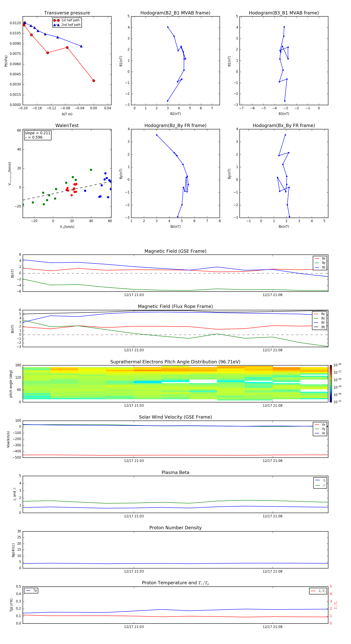
Task: Click the 'Magnetic Field (Flux Rope Frame)' title
Action: [x=175, y=307]
